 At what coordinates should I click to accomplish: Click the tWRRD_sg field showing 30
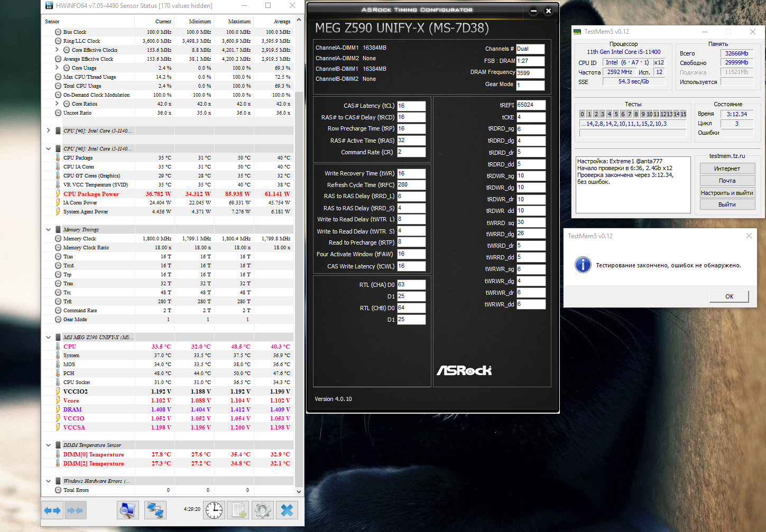[x=531, y=222]
